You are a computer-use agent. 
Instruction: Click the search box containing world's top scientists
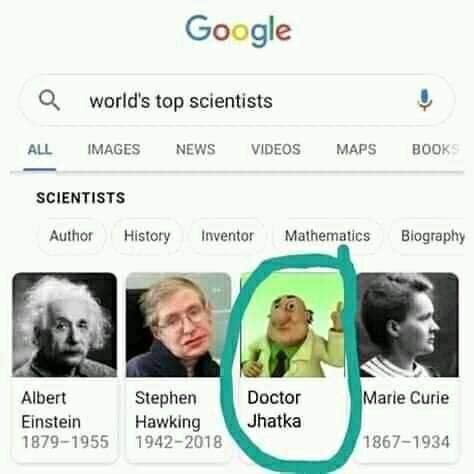(x=237, y=100)
